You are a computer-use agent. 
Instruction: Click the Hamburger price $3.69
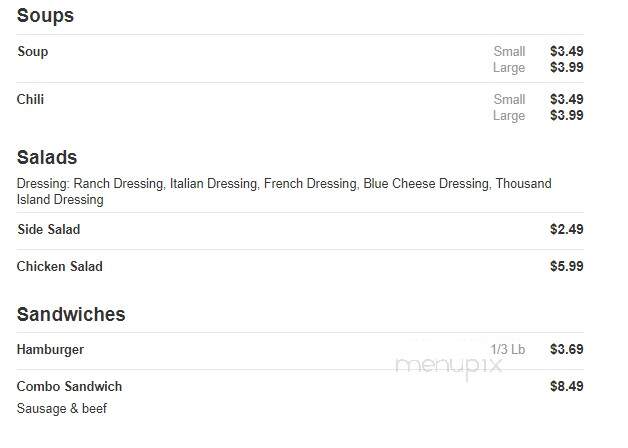coord(566,349)
